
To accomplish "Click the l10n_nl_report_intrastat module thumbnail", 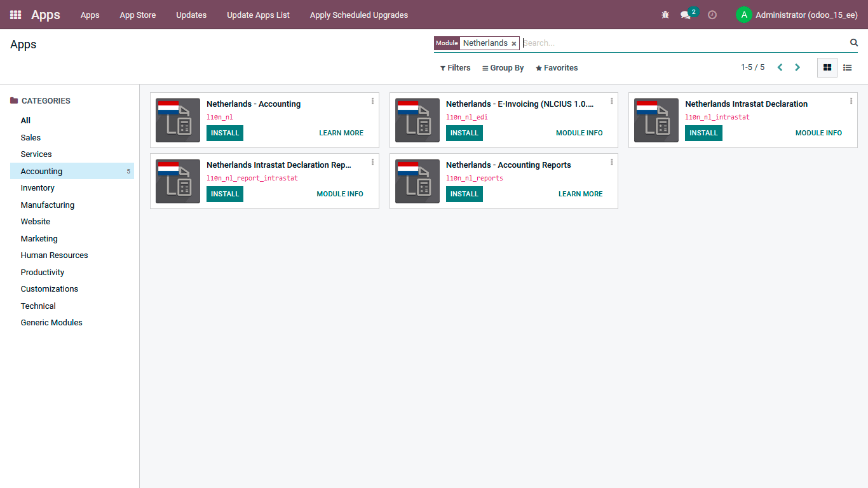I will (178, 181).
